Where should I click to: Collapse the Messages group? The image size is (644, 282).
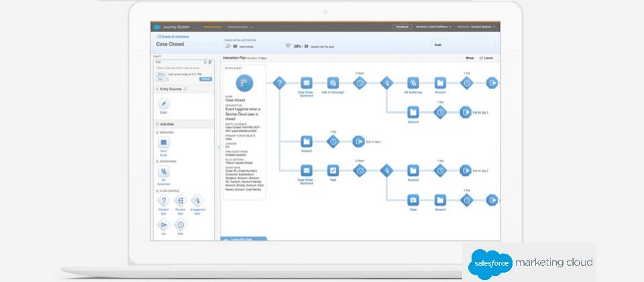157,132
